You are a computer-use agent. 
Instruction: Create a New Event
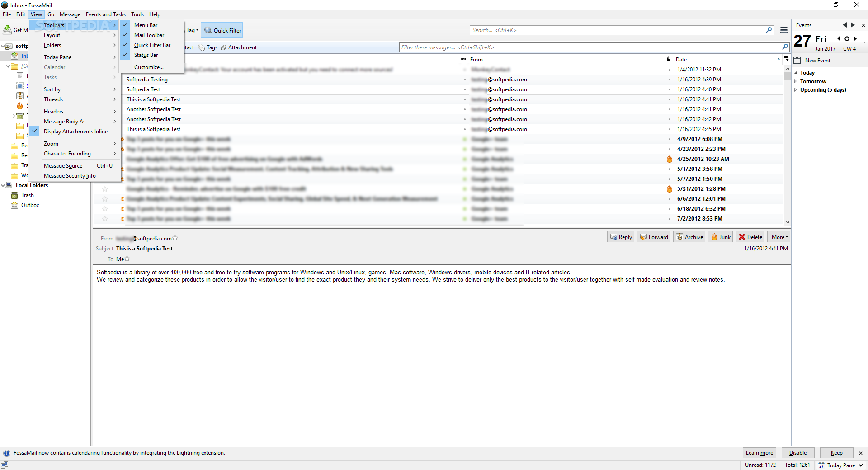coord(812,61)
